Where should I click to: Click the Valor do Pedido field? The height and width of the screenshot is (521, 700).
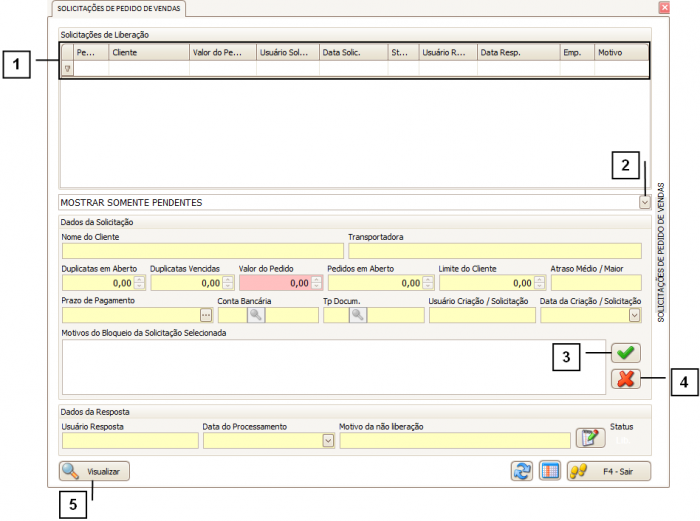coord(272,283)
